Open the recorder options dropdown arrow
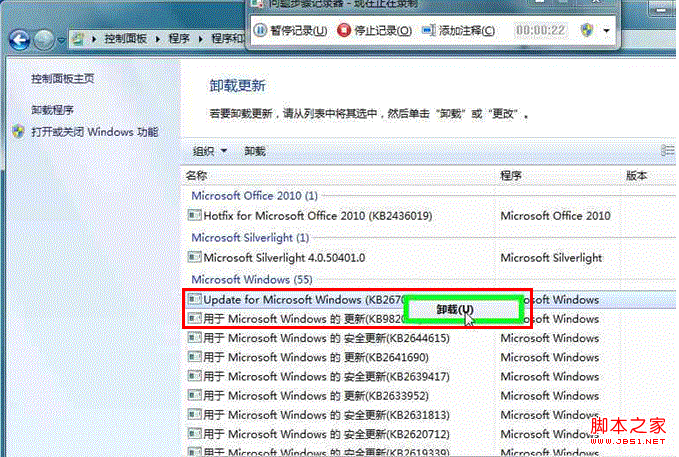679x457 pixels. (606, 31)
